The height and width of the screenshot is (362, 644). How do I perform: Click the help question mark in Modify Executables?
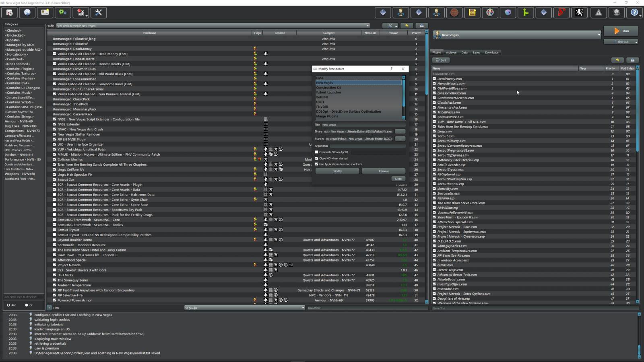[391, 69]
